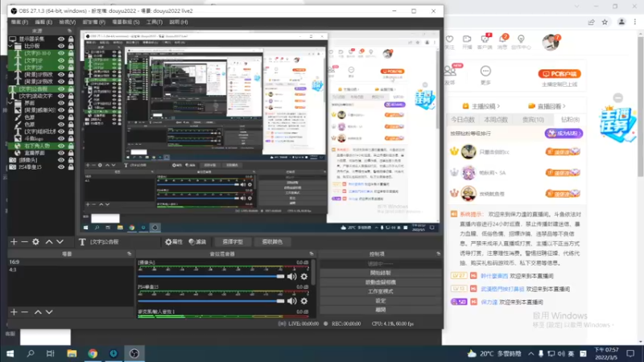Viewport: 644px width, 362px height.
Task: Move selected source down in the sources toolbar
Action: 60,242
